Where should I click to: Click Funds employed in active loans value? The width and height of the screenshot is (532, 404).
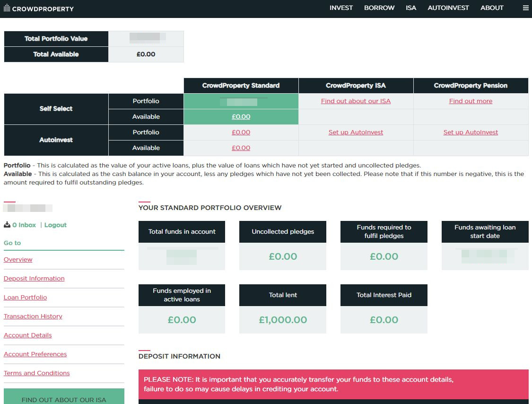click(x=182, y=320)
